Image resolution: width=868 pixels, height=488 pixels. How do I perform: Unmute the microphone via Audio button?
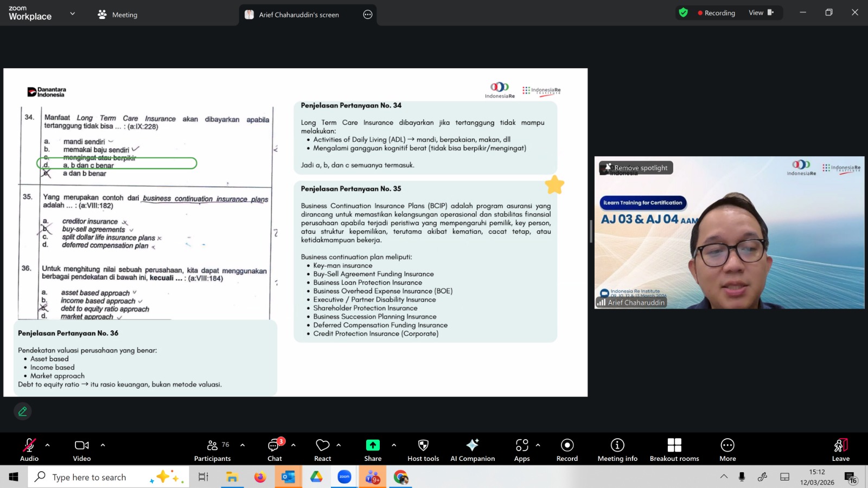point(29,450)
